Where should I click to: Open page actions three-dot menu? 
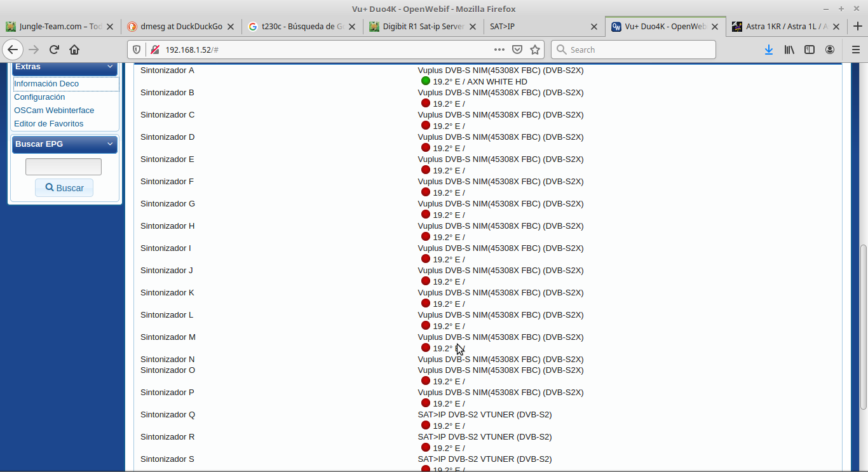[499, 50]
